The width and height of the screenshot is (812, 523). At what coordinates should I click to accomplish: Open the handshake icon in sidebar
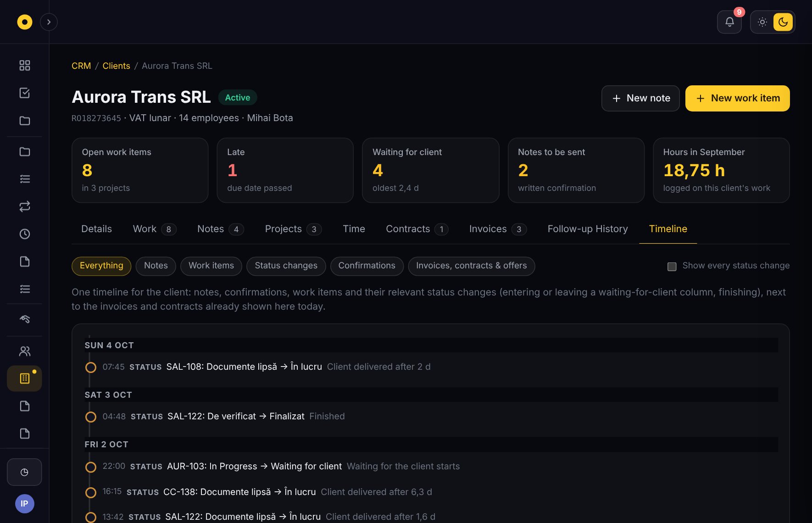[25, 319]
